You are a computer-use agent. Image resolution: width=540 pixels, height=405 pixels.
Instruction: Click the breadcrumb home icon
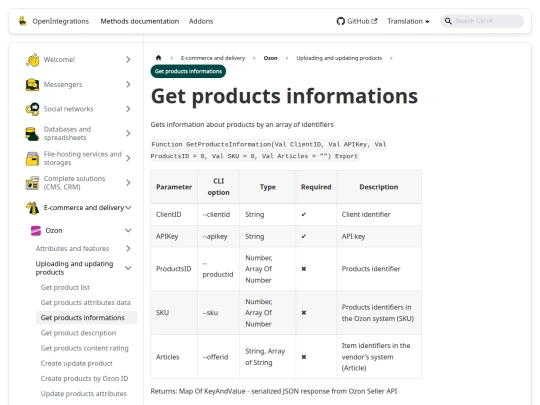pos(158,58)
